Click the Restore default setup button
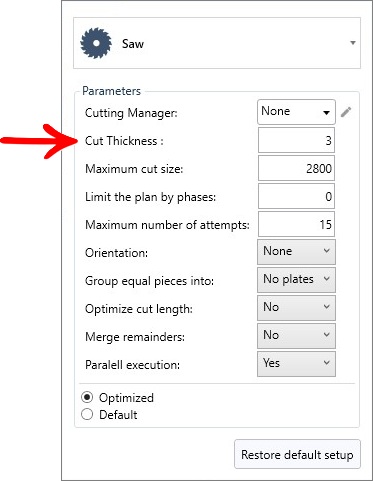Image resolution: width=373 pixels, height=481 pixels. click(297, 454)
